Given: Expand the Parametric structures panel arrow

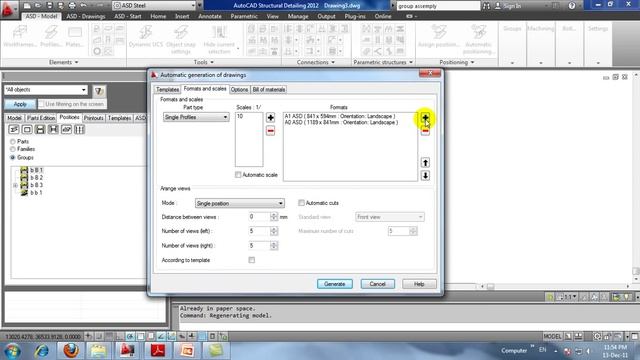Looking at the screenshot, I should 411,62.
